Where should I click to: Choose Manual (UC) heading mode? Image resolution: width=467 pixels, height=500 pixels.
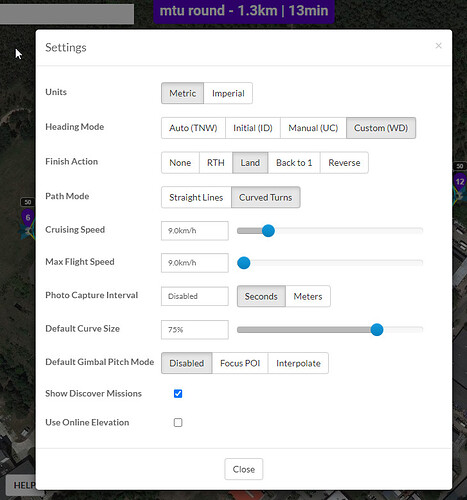pyautogui.click(x=313, y=128)
